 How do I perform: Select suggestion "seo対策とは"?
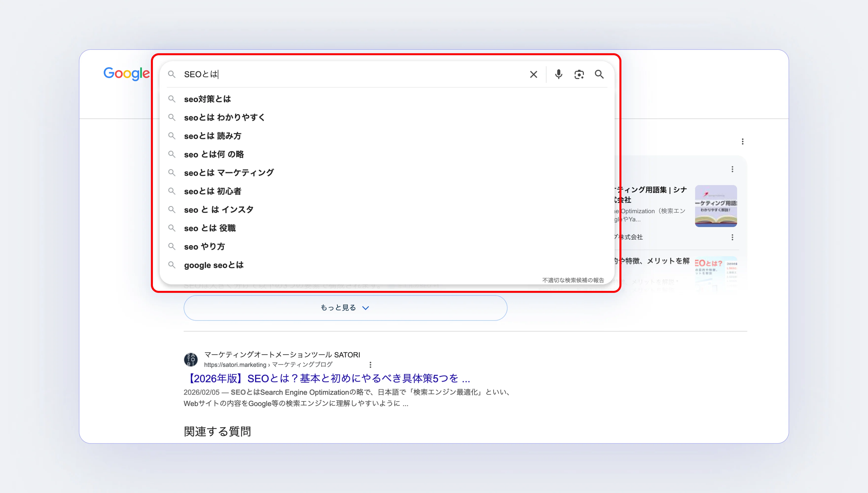387,99
